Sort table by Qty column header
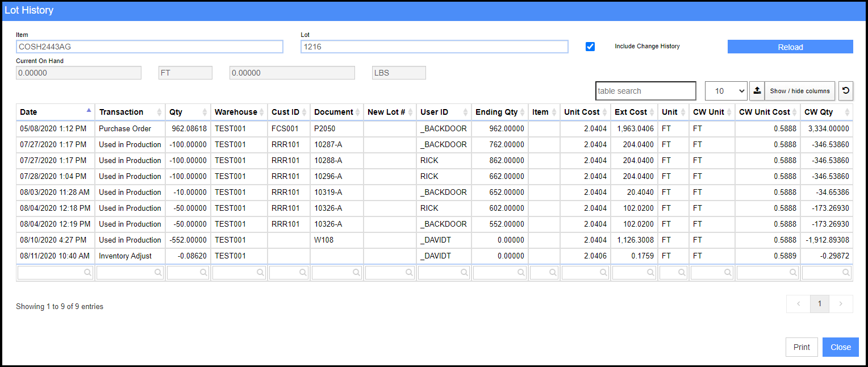 (188, 112)
